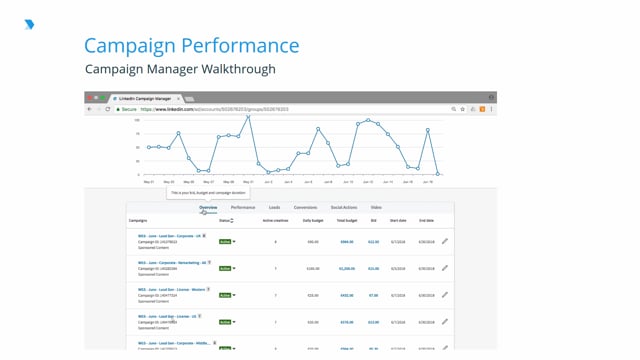Click the 'Daily budget' column header
Image resolution: width=640 pixels, height=360 pixels.
(x=313, y=220)
